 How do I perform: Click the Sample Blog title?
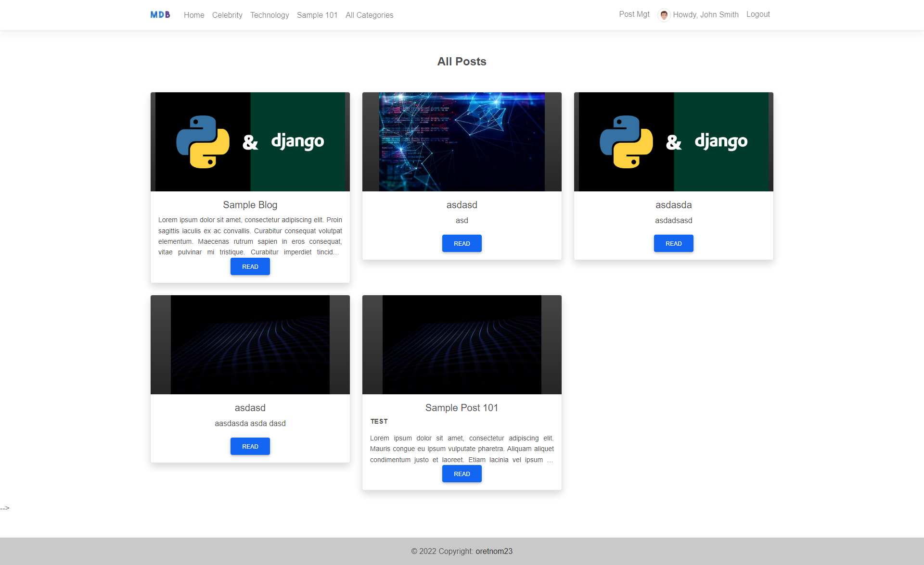tap(250, 205)
